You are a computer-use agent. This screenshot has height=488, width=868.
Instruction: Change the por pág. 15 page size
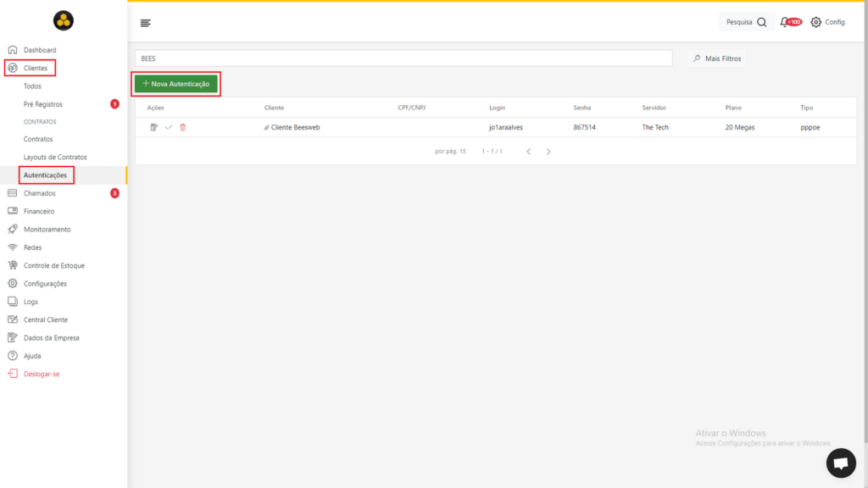pyautogui.click(x=450, y=151)
